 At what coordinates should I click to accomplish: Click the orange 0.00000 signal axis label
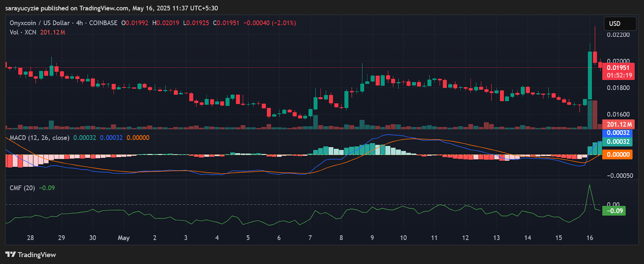click(x=618, y=154)
